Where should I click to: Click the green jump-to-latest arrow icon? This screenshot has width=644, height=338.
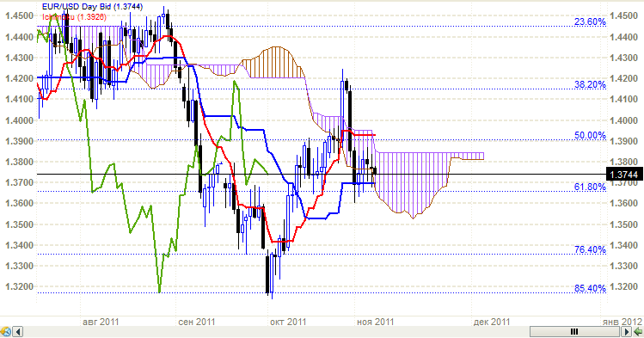[x=638, y=332]
